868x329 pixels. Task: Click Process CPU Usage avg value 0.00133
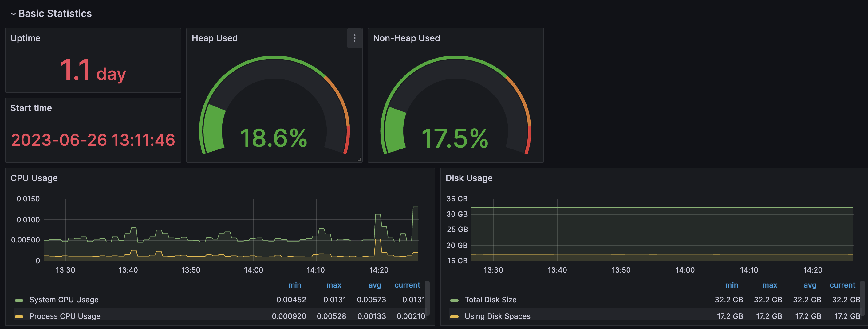372,316
